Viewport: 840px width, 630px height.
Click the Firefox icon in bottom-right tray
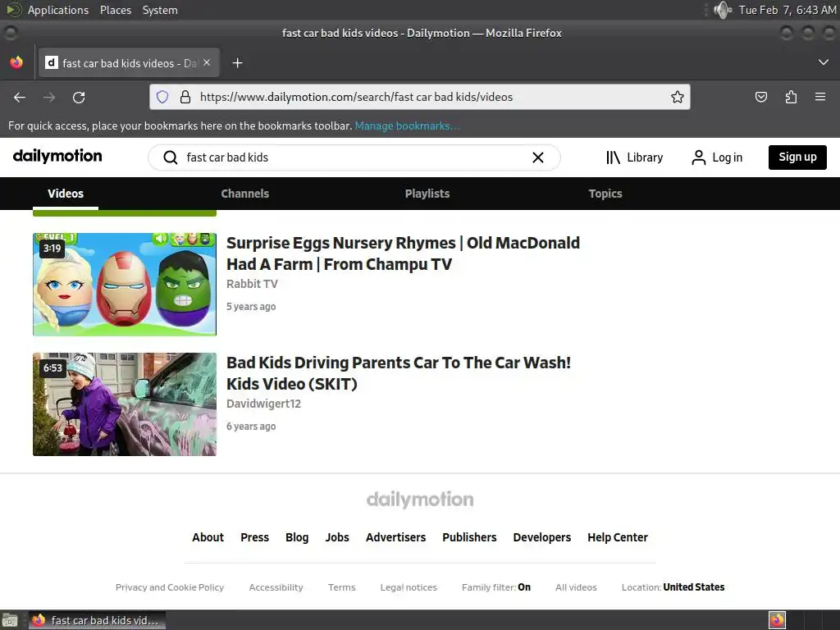coord(777,620)
